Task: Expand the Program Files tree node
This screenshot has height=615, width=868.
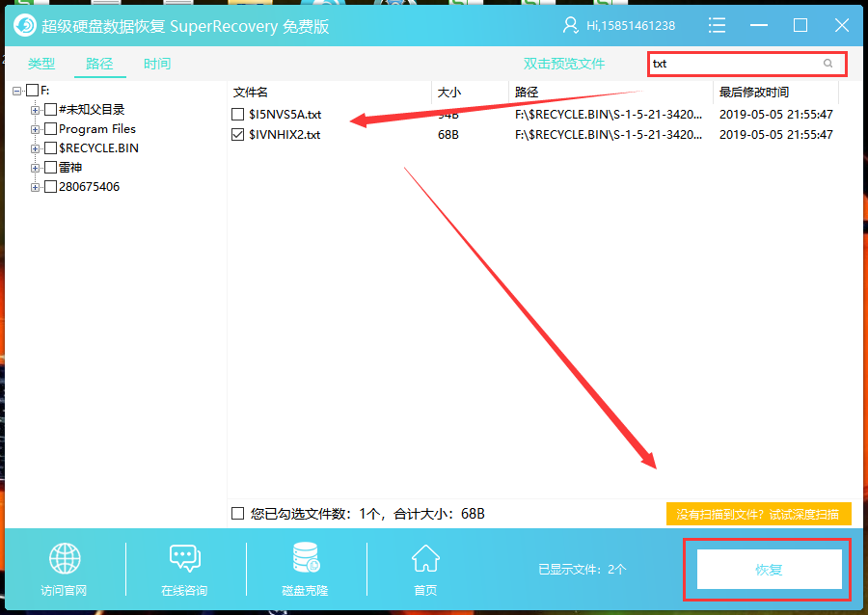Action: pos(35,129)
